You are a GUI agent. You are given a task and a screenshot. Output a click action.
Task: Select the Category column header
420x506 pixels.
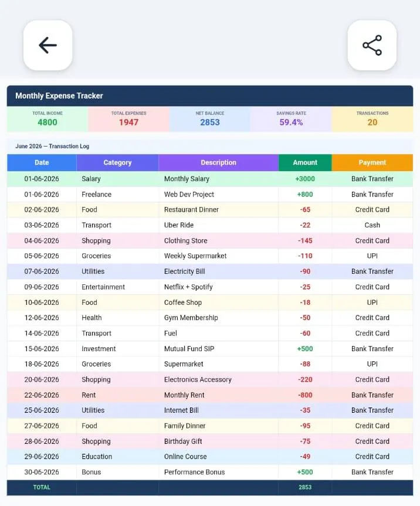point(117,162)
